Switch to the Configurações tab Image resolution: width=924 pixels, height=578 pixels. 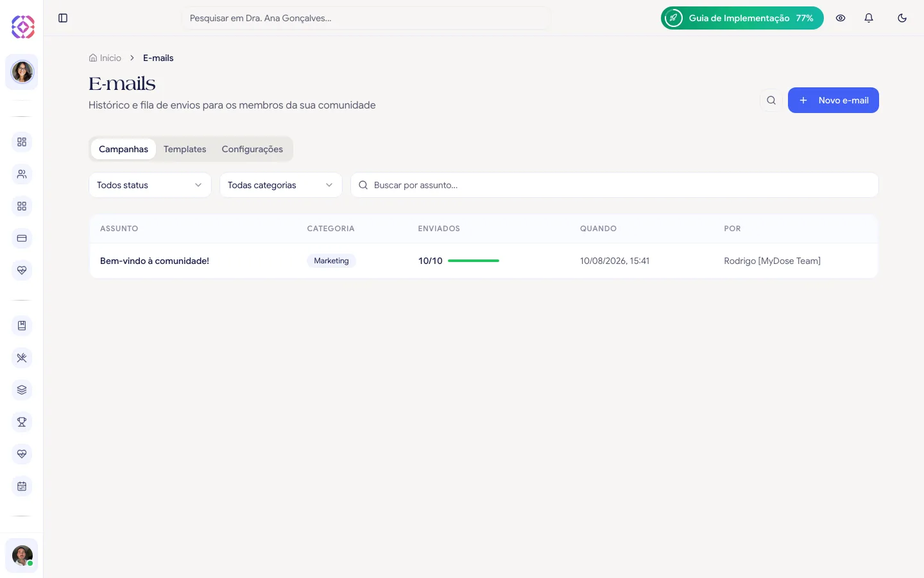pos(252,149)
